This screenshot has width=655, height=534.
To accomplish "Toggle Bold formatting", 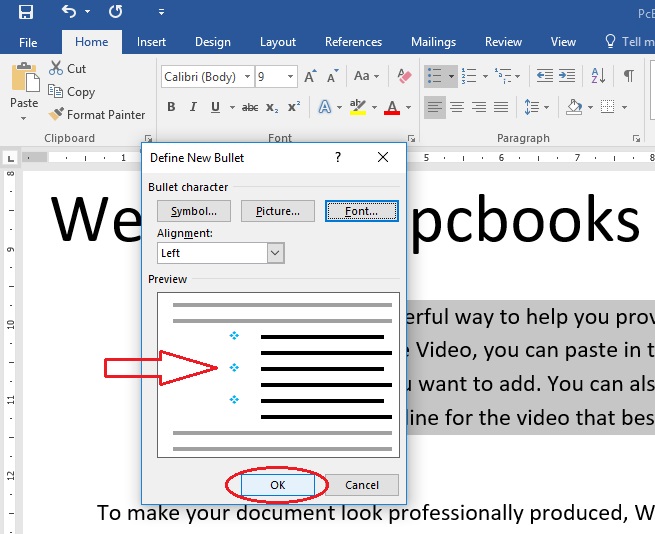I will pos(171,107).
